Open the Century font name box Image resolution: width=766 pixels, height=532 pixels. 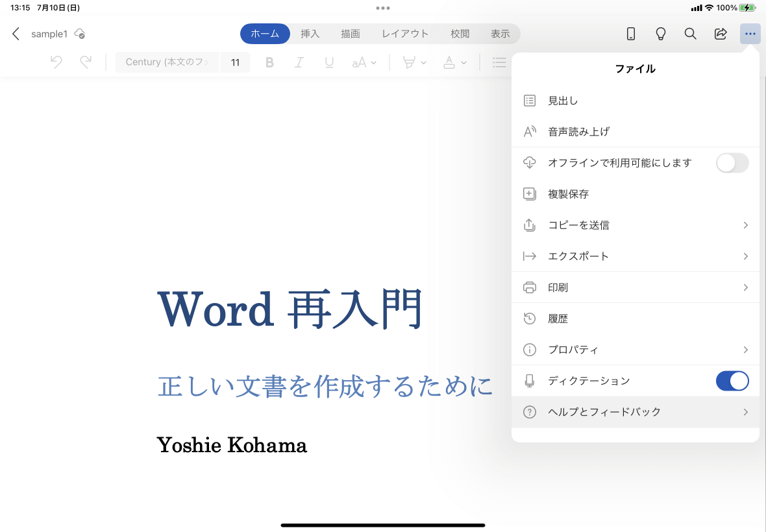pos(167,62)
